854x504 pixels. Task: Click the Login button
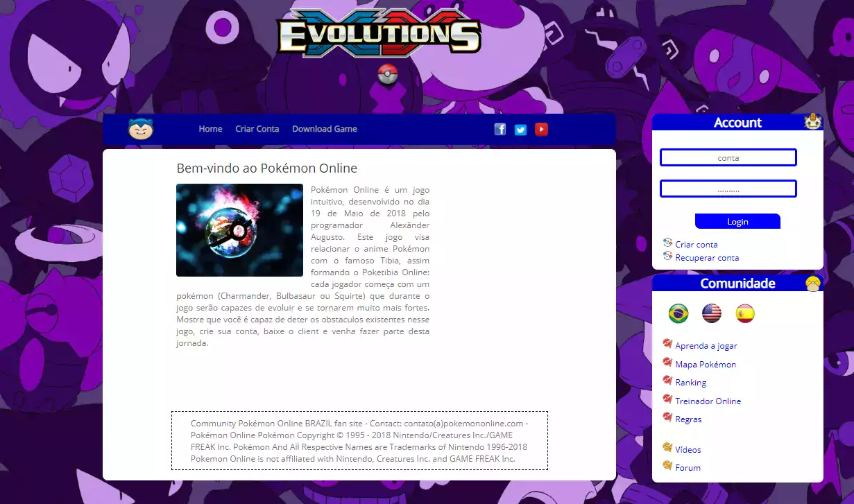[737, 221]
